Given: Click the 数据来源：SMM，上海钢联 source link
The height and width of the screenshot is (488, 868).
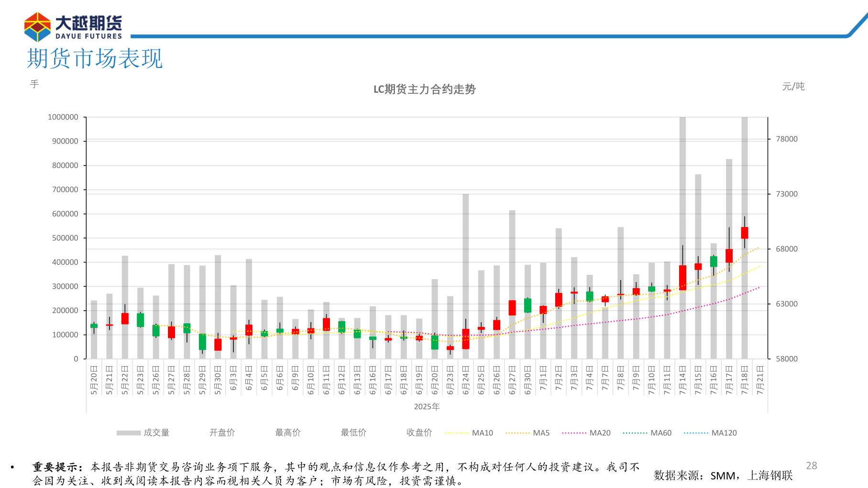Looking at the screenshot, I should [x=723, y=476].
